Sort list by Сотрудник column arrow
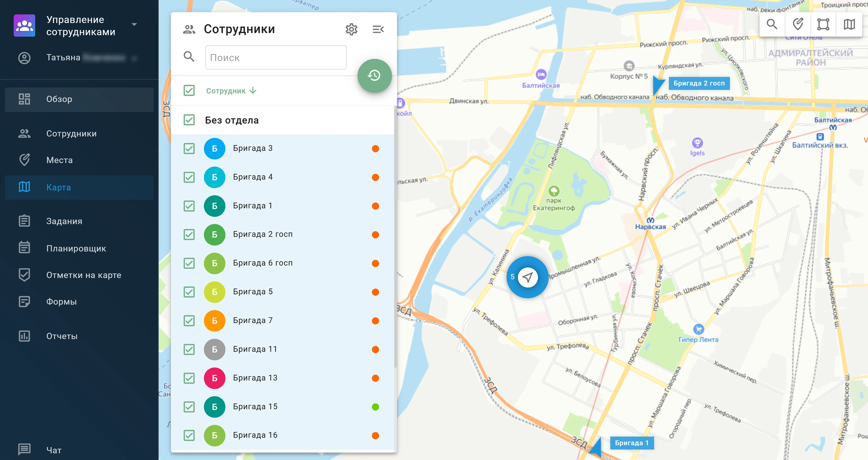Image resolution: width=868 pixels, height=460 pixels. pyautogui.click(x=253, y=91)
